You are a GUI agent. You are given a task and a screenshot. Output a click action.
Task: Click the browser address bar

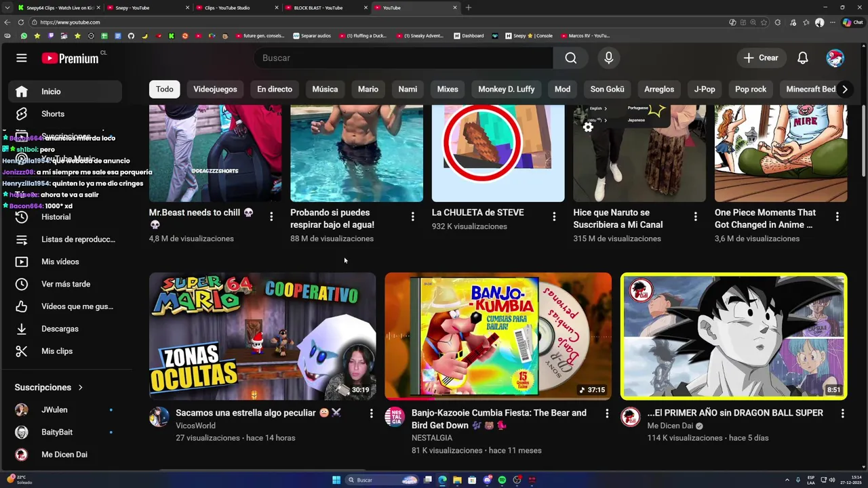[x=380, y=22]
